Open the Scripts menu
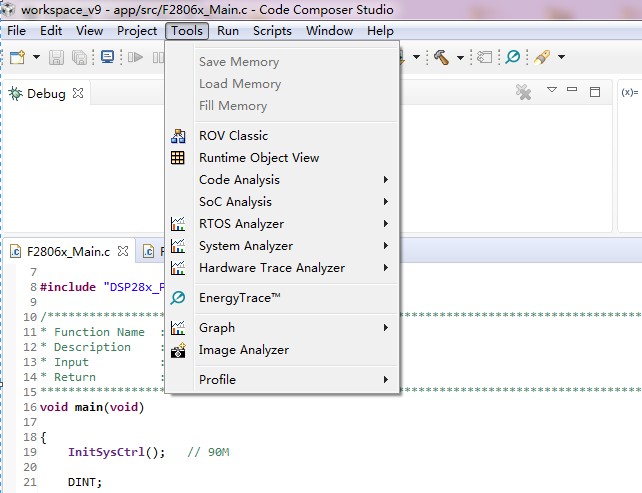The width and height of the screenshot is (642, 493). pos(272,31)
